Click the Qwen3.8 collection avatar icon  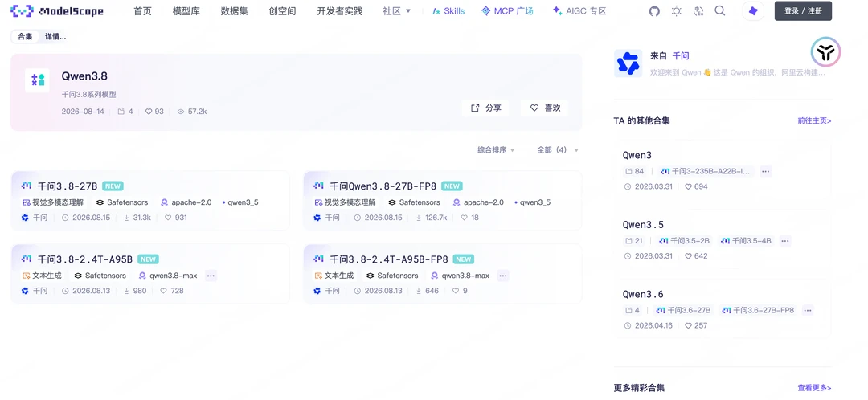coord(38,80)
